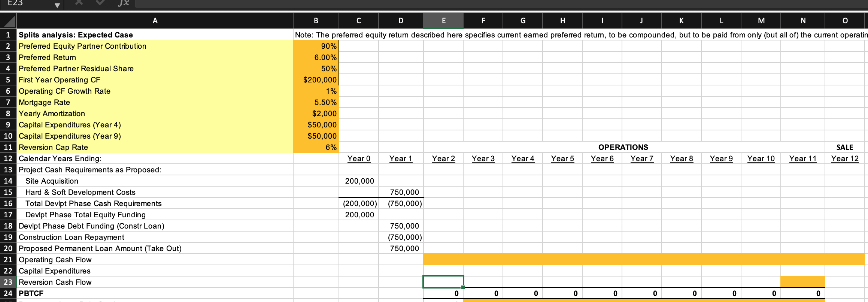Select column N header
The height and width of the screenshot is (302, 868).
(x=803, y=21)
